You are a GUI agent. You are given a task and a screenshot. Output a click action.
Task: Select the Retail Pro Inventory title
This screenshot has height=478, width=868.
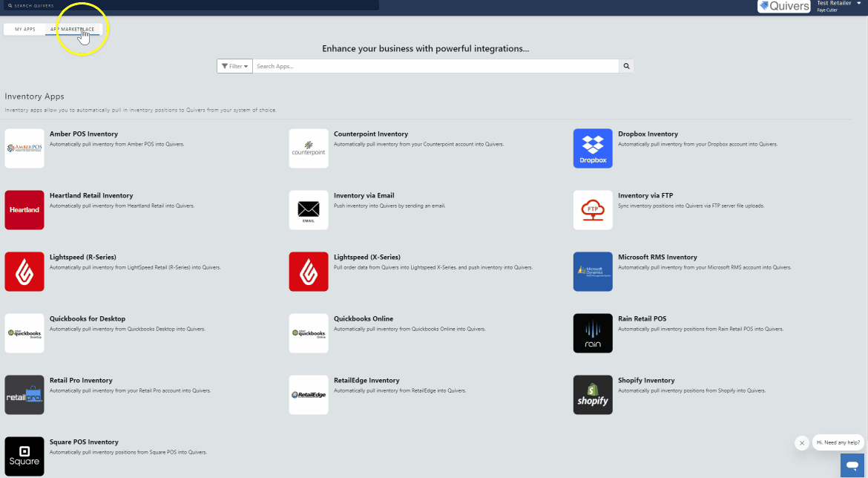[81, 381]
